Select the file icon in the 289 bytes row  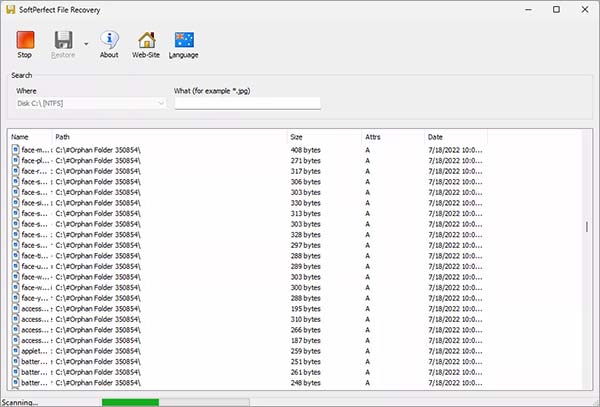coord(16,266)
